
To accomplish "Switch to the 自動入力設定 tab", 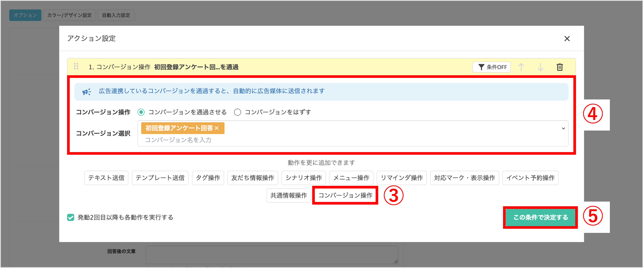I will pos(116,15).
